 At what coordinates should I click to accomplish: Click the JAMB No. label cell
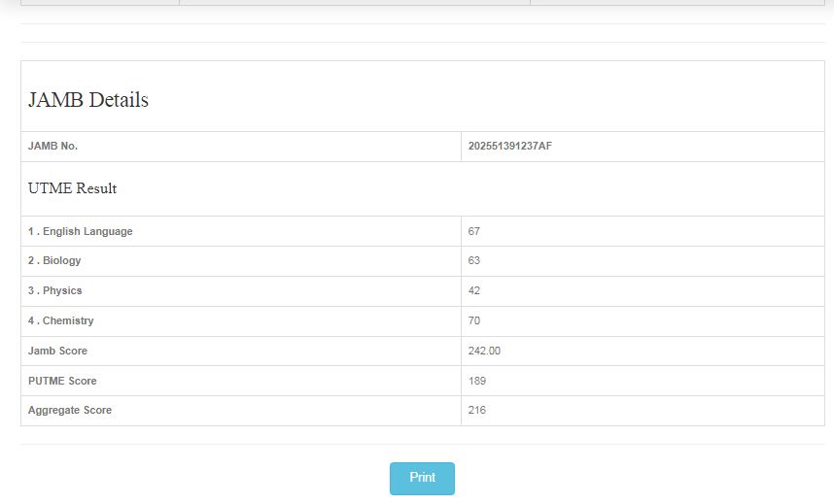tap(53, 147)
